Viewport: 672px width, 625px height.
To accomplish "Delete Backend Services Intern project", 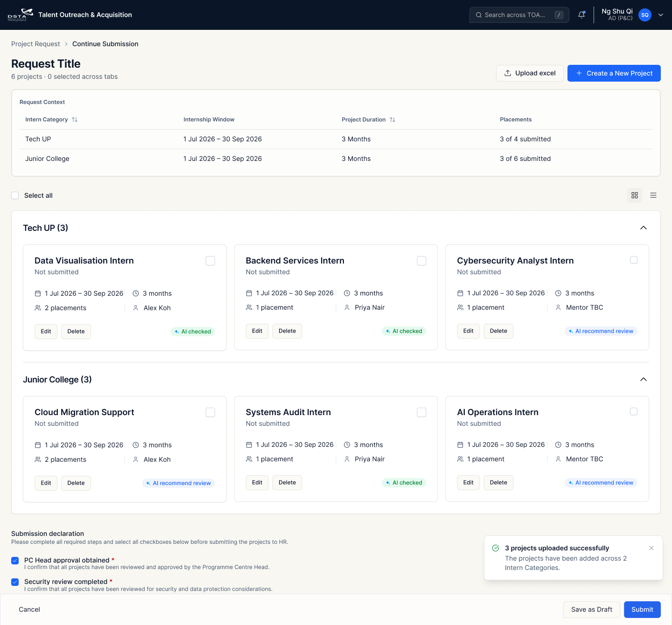I will pyautogui.click(x=287, y=331).
